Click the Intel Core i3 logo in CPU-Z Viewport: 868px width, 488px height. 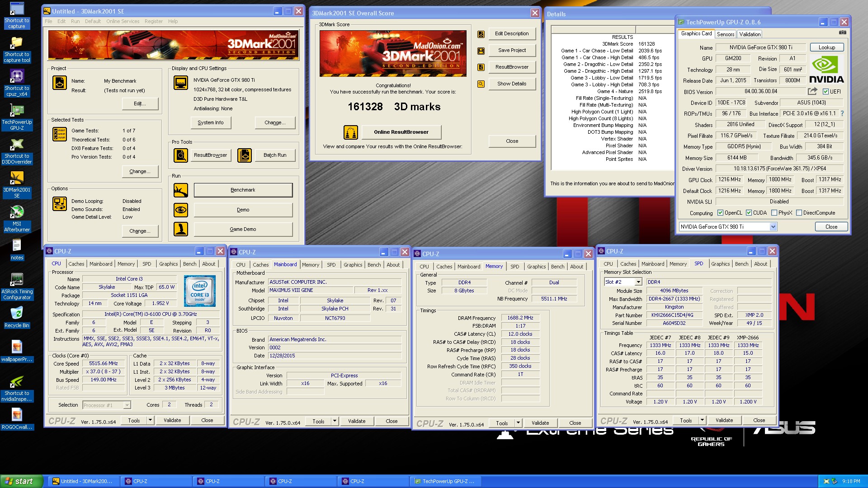199,291
